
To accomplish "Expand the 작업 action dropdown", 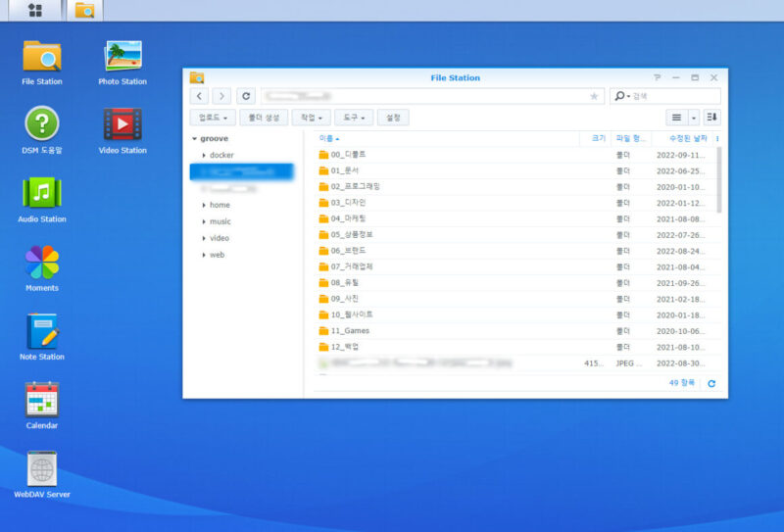I will tap(311, 118).
